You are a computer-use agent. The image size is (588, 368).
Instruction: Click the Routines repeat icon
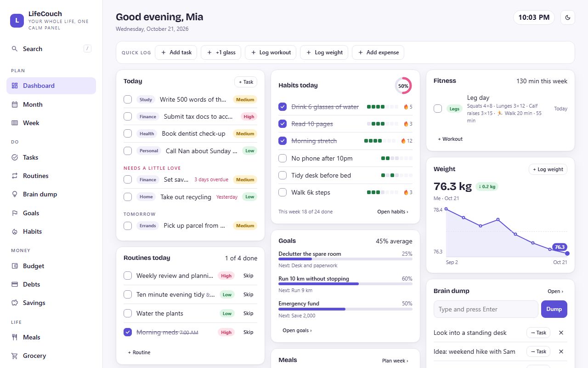pos(15,176)
